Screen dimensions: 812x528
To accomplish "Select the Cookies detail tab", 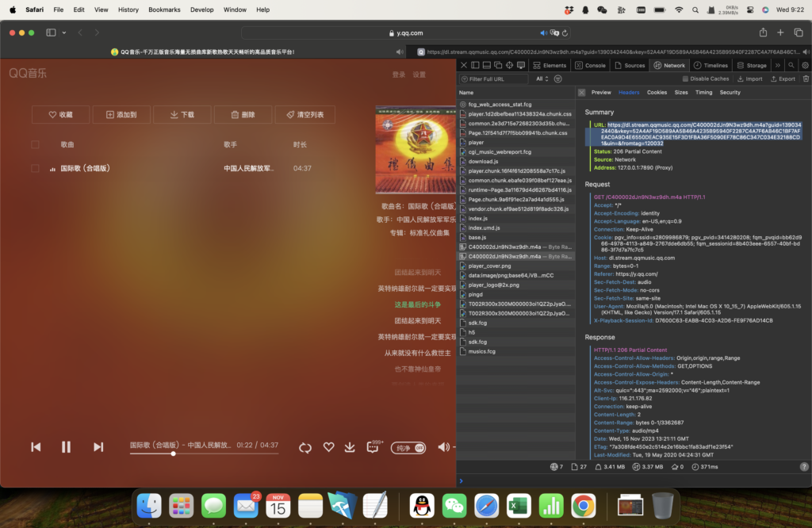I will click(657, 92).
